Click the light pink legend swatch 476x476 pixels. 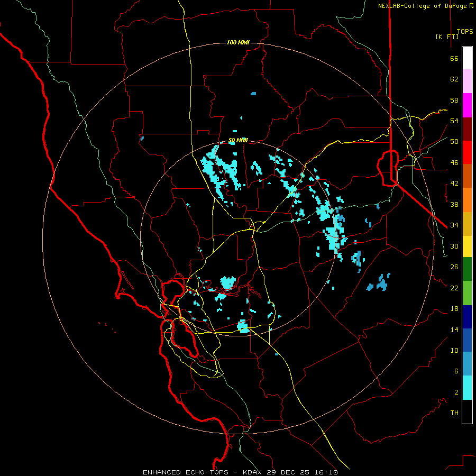[x=467, y=81]
